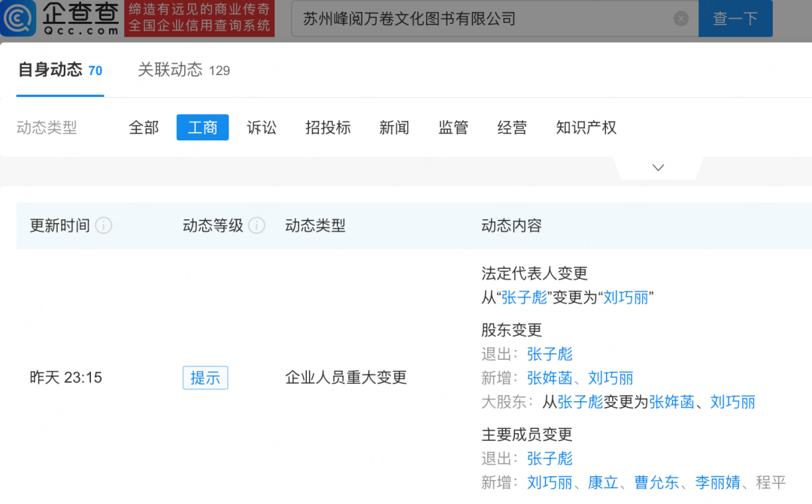Click the Qcc.com logo icon

pyautogui.click(x=17, y=18)
